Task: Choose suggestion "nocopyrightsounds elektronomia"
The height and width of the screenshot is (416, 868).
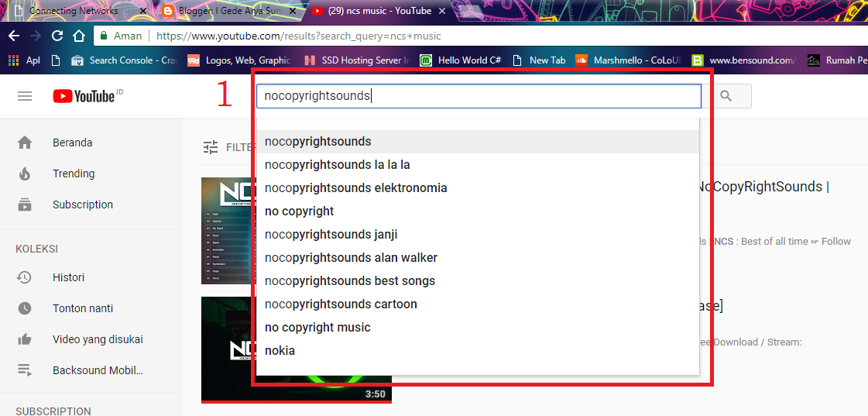Action: click(x=478, y=188)
